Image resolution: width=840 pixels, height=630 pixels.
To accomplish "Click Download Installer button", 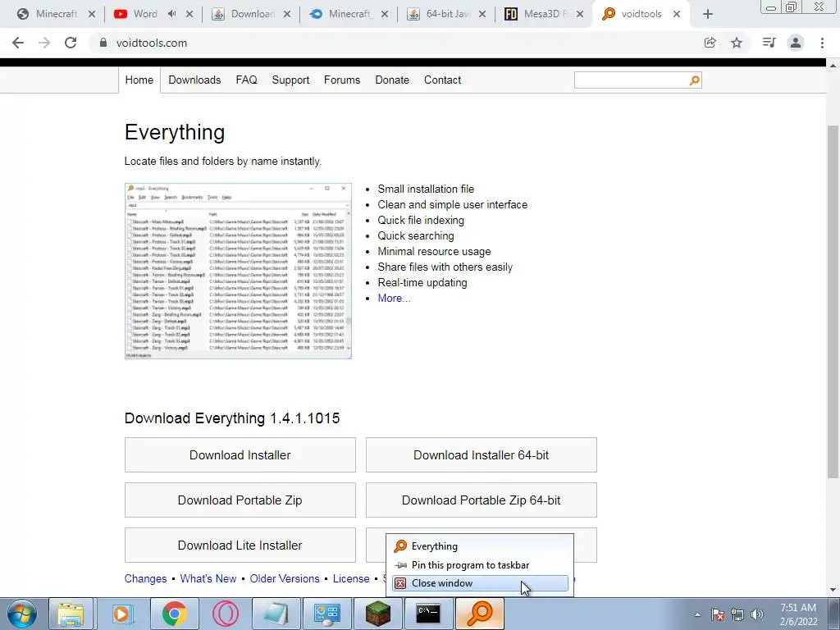I will click(x=240, y=454).
